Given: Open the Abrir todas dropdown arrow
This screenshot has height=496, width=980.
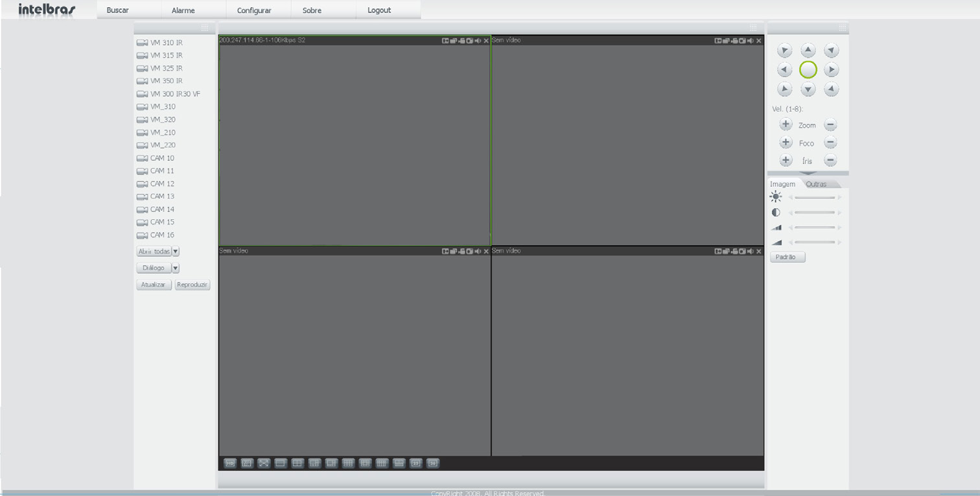Looking at the screenshot, I should [176, 252].
